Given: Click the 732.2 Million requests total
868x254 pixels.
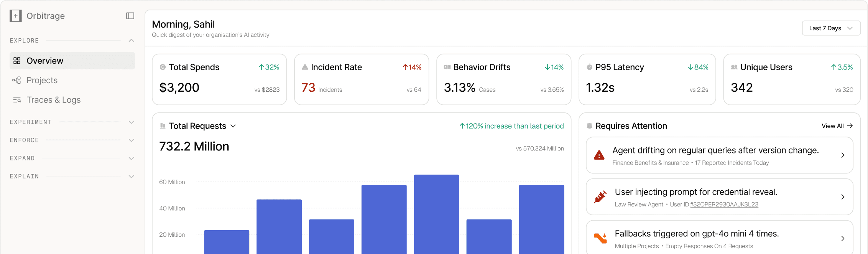Looking at the screenshot, I should pyautogui.click(x=194, y=146).
